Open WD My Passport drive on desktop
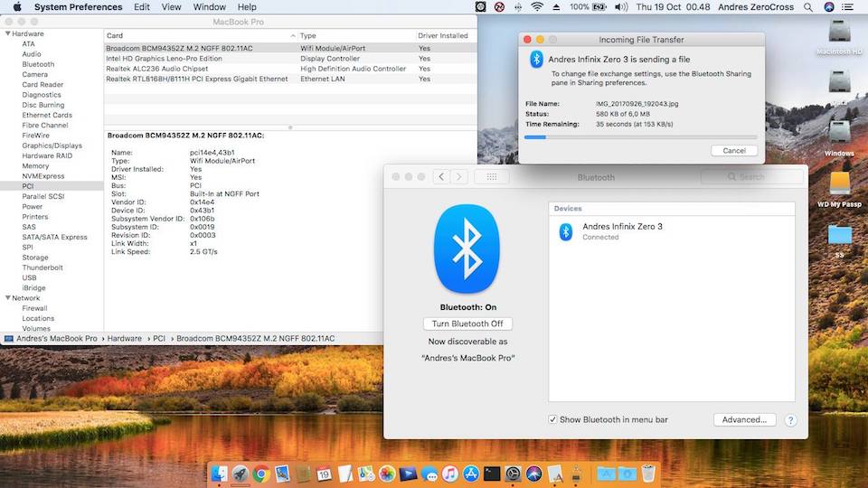 [839, 185]
